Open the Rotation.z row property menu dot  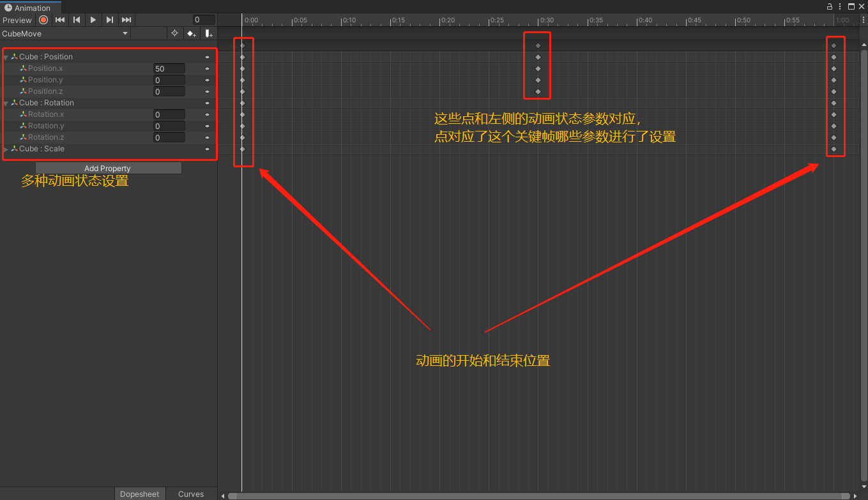[208, 137]
